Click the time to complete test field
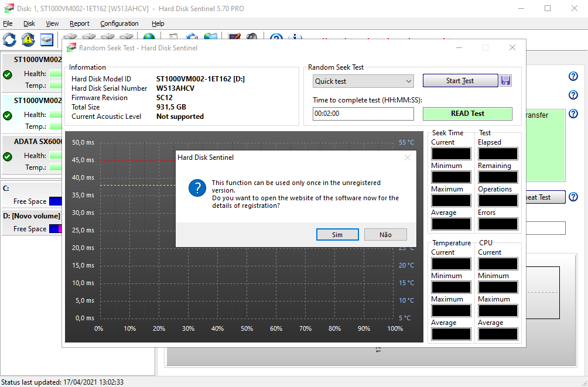This screenshot has height=387, width=588. tap(363, 114)
